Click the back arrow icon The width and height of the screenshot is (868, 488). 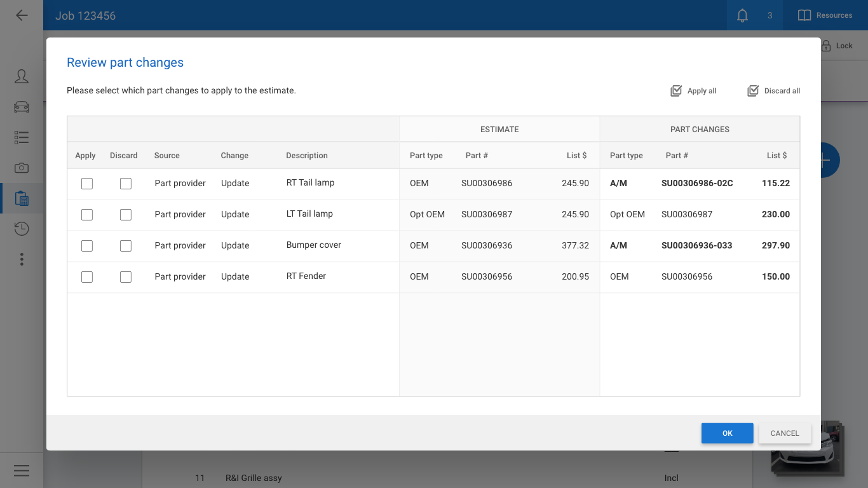pos(22,15)
